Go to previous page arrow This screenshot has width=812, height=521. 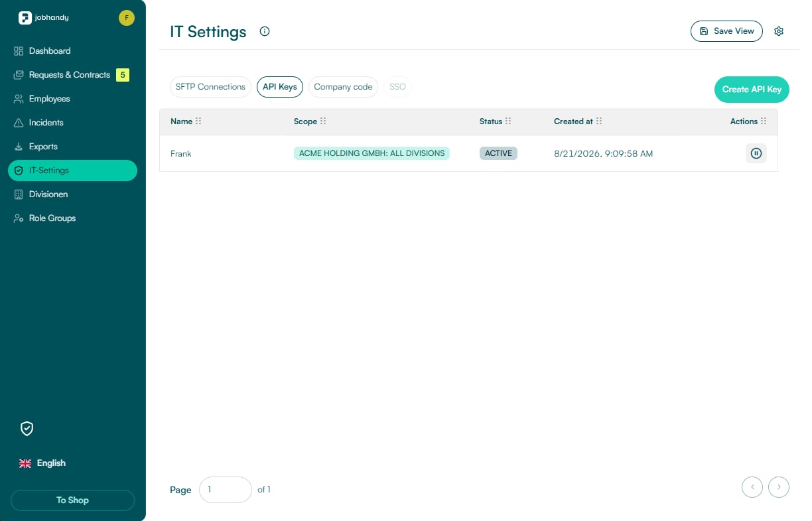[x=752, y=487]
